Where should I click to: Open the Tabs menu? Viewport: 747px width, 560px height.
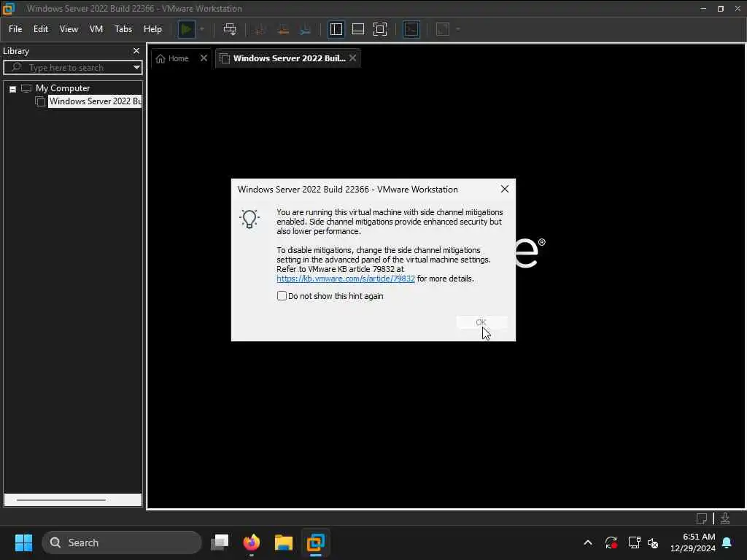[123, 29]
